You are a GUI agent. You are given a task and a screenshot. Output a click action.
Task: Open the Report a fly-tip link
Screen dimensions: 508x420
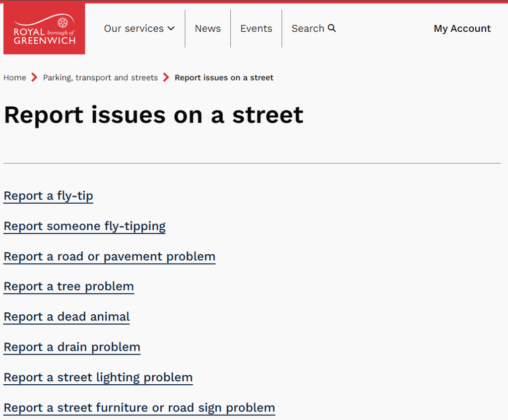(48, 196)
